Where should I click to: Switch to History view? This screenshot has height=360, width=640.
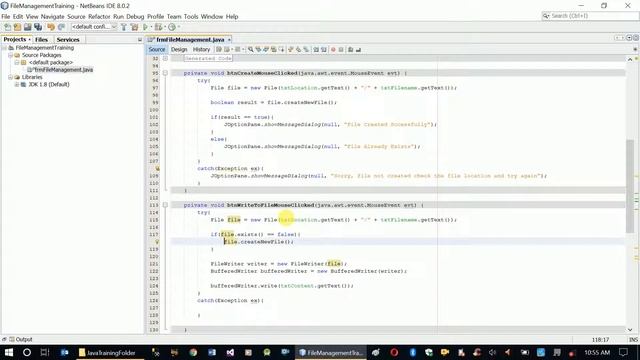click(201, 49)
